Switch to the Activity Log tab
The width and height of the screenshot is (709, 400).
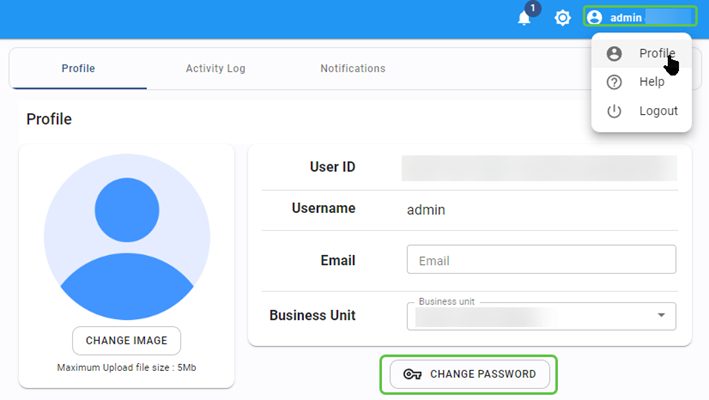215,69
